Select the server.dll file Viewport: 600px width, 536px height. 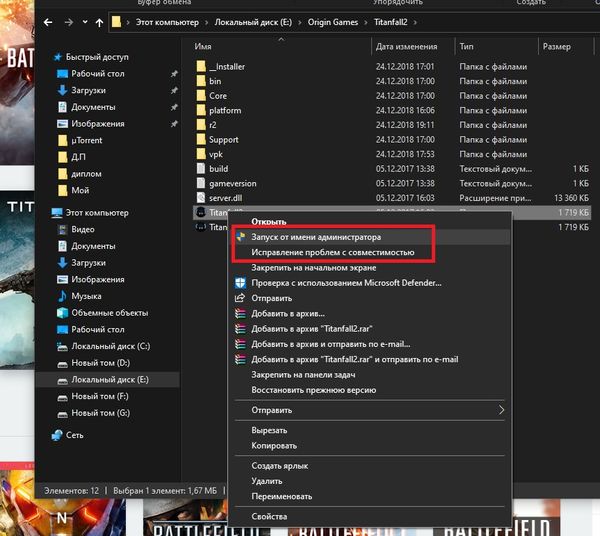pyautogui.click(x=225, y=198)
